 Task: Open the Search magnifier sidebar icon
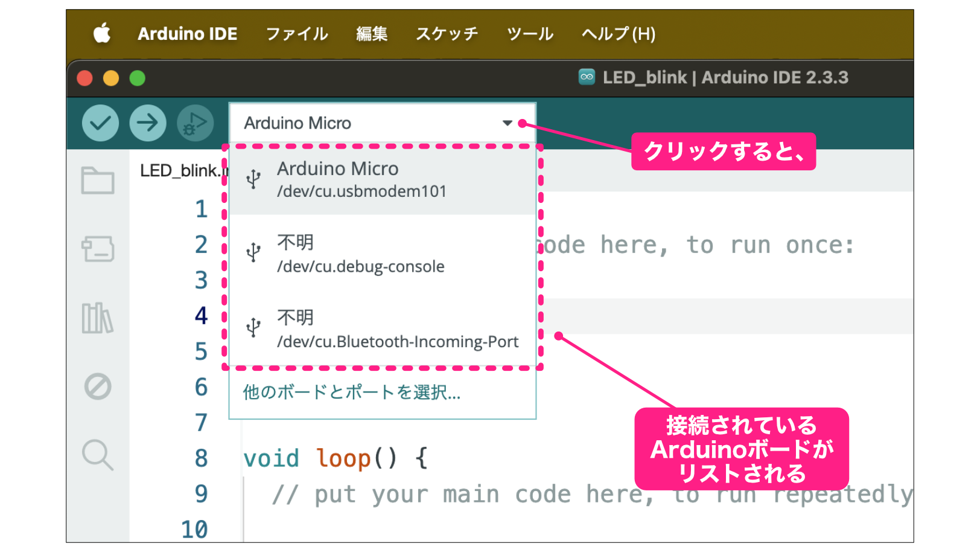(98, 455)
